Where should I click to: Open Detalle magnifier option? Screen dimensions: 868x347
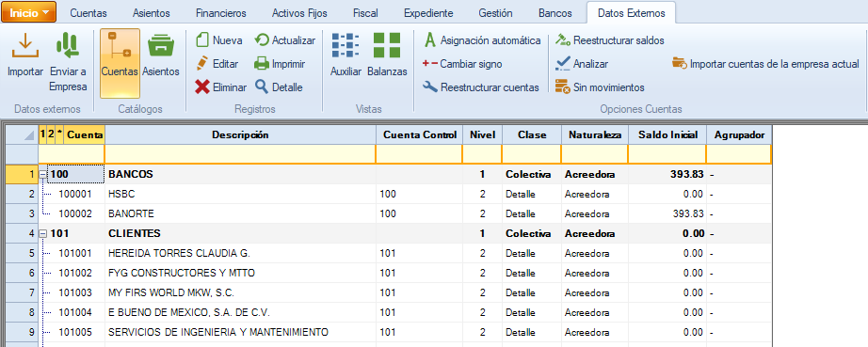pyautogui.click(x=279, y=87)
